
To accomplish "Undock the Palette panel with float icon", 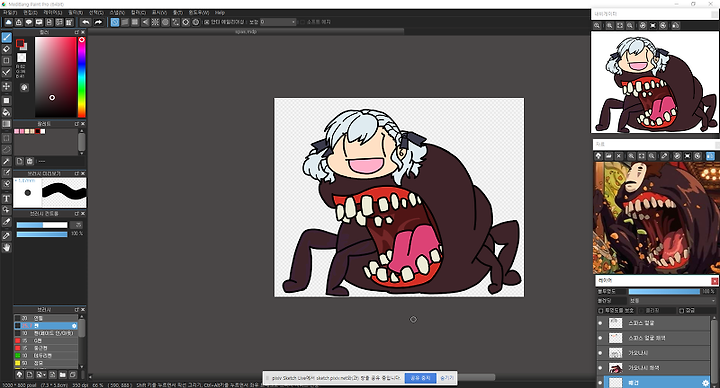I will point(77,124).
